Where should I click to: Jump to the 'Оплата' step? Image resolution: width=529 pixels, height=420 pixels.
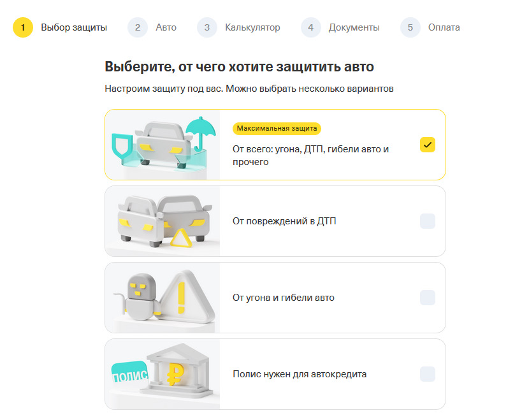(x=443, y=27)
